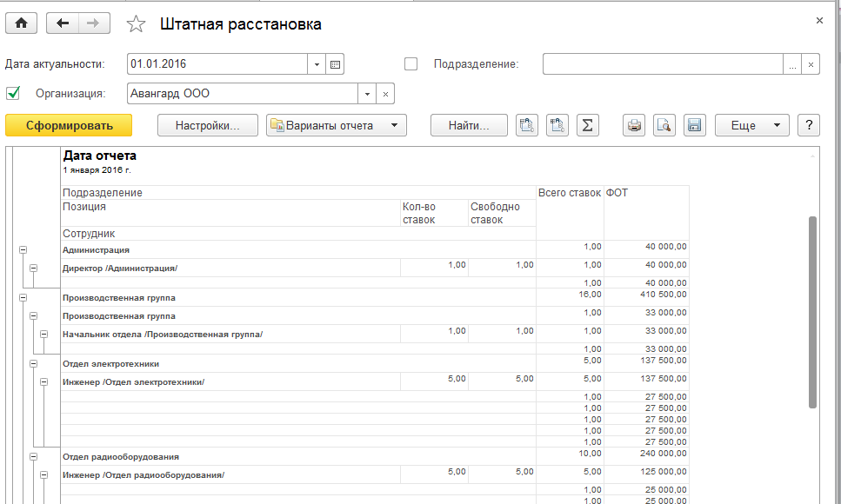Open Варианты отчета dropdown
841x504 pixels.
click(337, 125)
